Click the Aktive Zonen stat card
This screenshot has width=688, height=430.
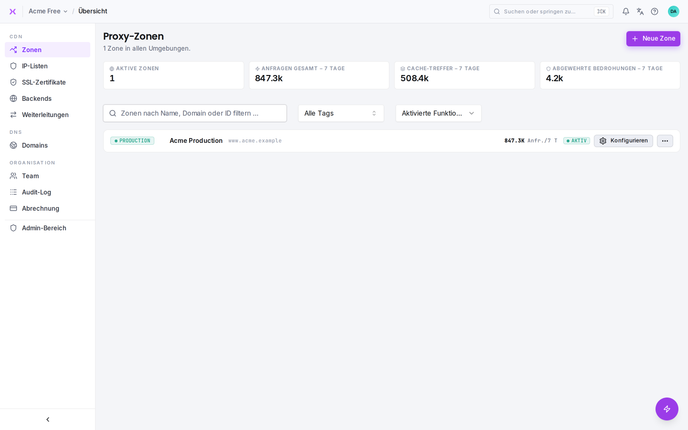pos(173,75)
